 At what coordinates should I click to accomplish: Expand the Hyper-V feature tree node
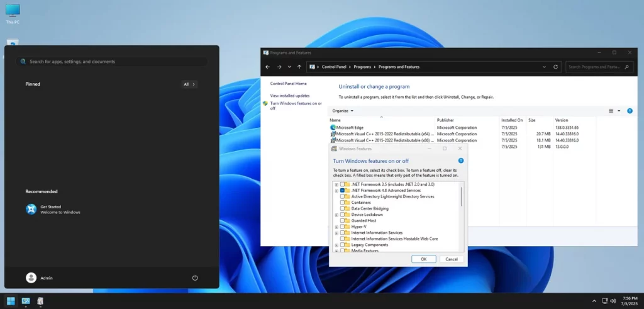(336, 227)
